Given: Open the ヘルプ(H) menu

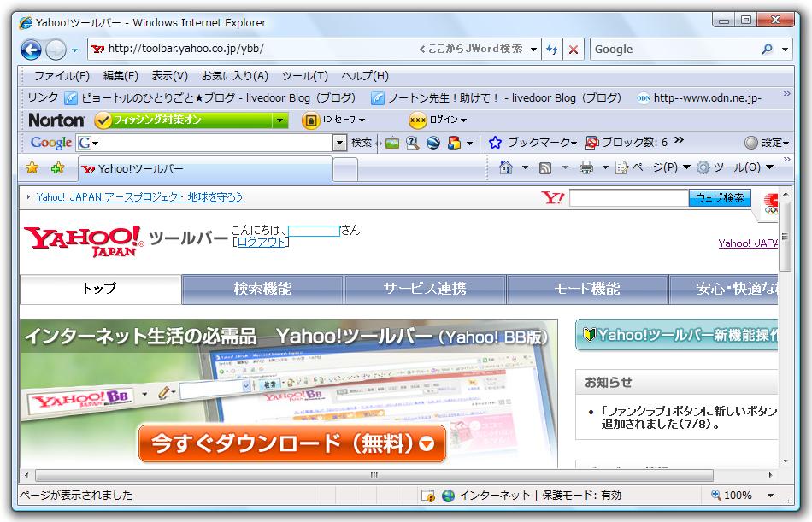Looking at the screenshot, I should 365,76.
